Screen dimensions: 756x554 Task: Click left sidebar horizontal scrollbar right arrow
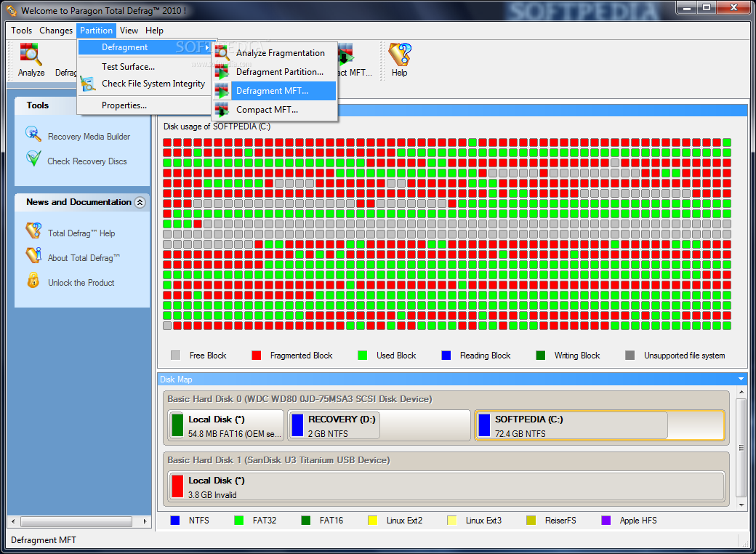pos(145,521)
